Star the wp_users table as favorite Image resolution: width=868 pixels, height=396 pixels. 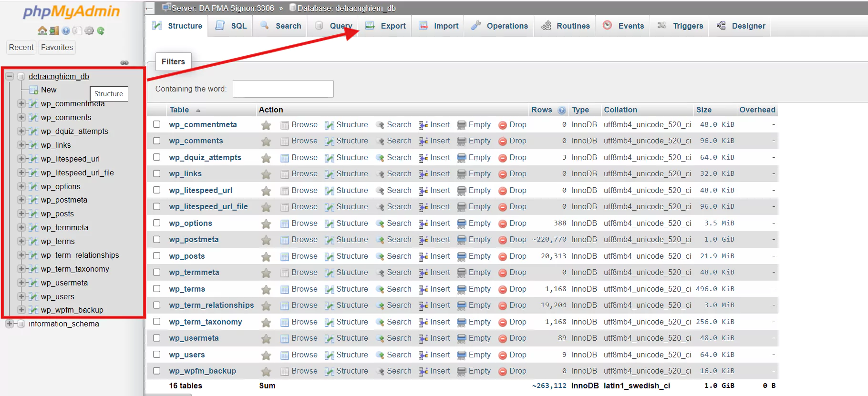coord(266,355)
